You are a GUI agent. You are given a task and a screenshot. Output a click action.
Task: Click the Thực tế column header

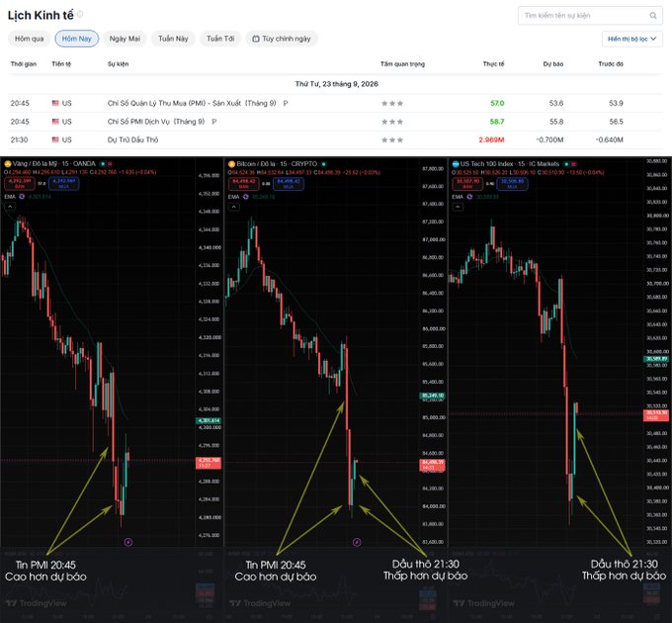click(x=494, y=64)
